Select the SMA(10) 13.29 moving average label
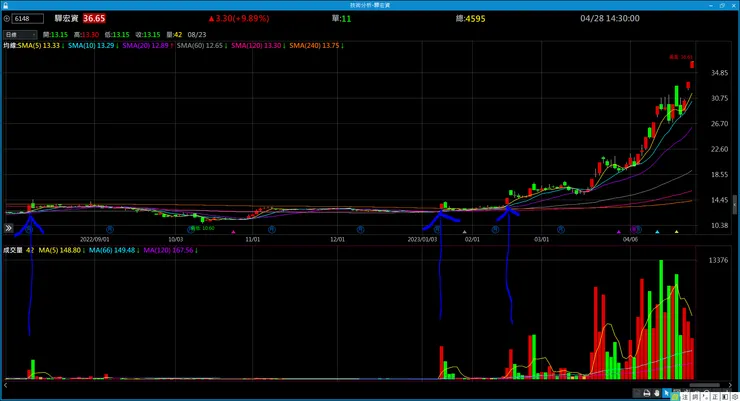This screenshot has height=401, width=740. point(93,46)
